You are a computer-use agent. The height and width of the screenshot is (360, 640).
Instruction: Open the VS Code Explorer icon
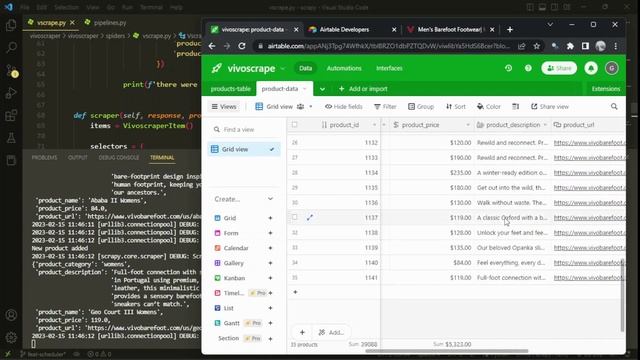(x=11, y=25)
